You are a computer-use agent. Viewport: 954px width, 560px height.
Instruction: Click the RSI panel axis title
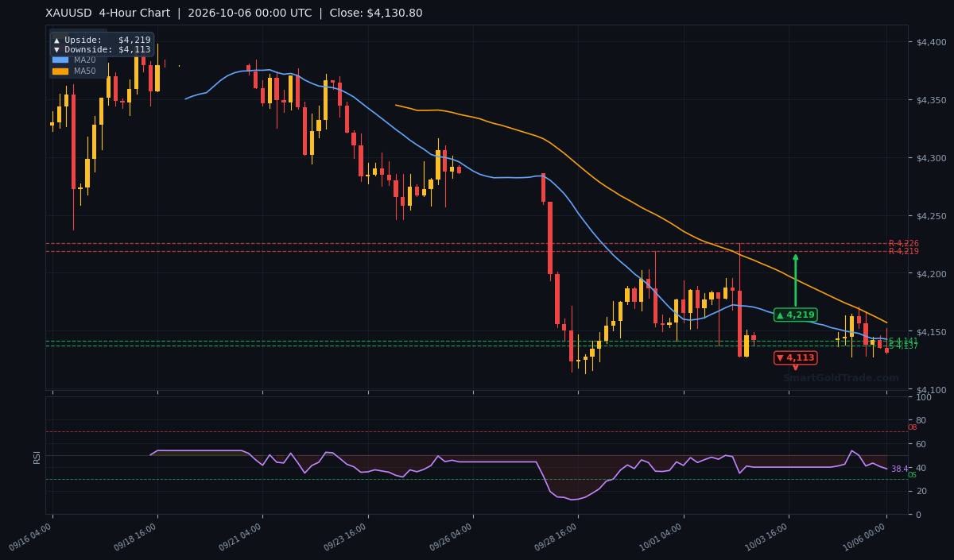pyautogui.click(x=37, y=457)
